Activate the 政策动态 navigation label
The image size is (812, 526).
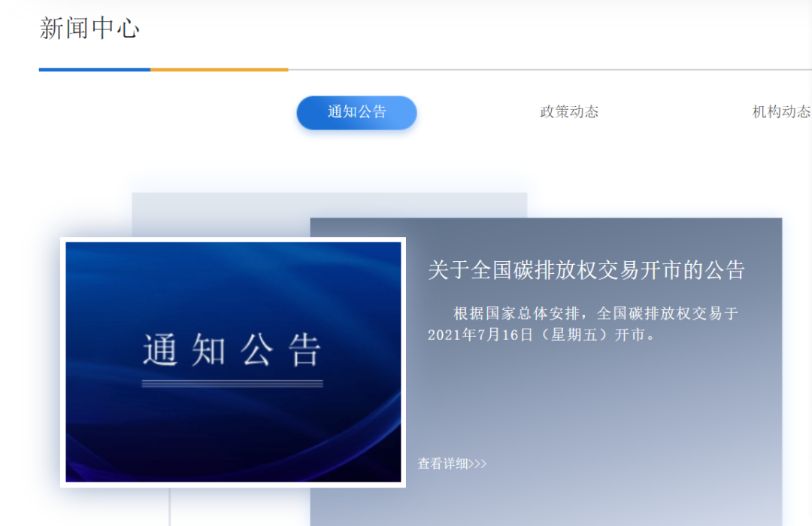click(568, 111)
